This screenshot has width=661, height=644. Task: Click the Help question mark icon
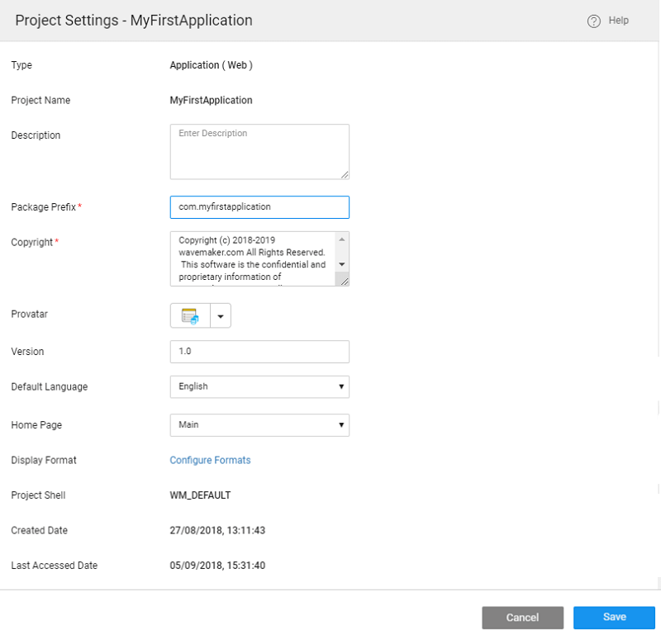coord(593,21)
